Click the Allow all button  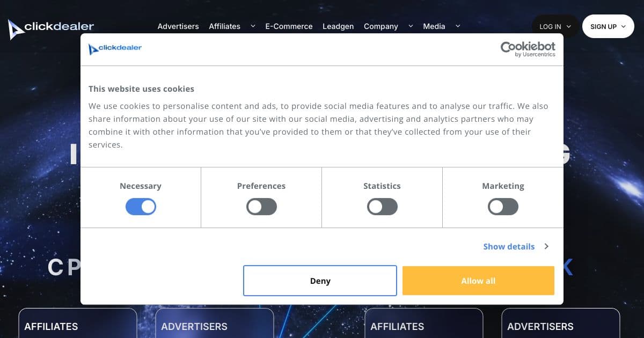478,281
